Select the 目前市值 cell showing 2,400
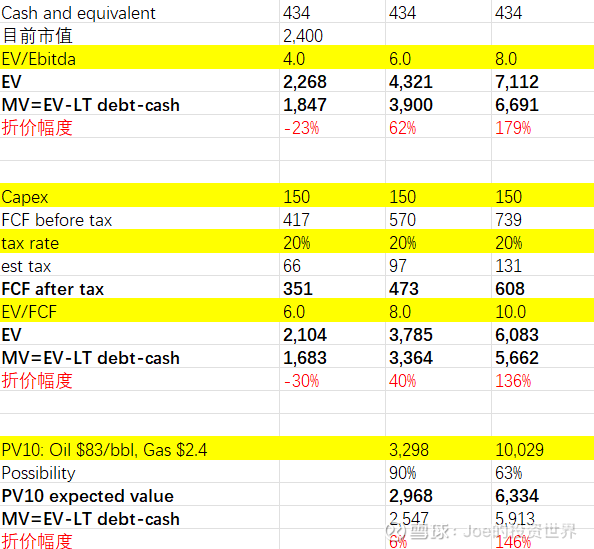Screen dimensions: 594x549 (x=332, y=36)
